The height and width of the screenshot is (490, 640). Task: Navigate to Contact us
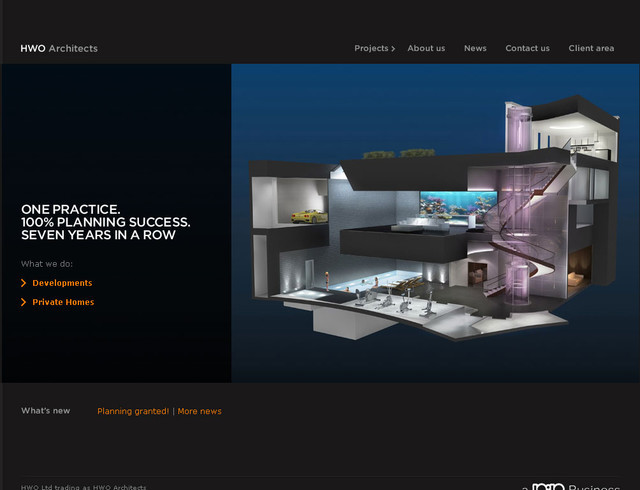(x=527, y=48)
